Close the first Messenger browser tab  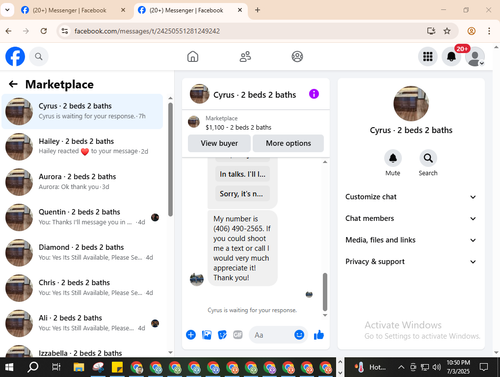123,10
